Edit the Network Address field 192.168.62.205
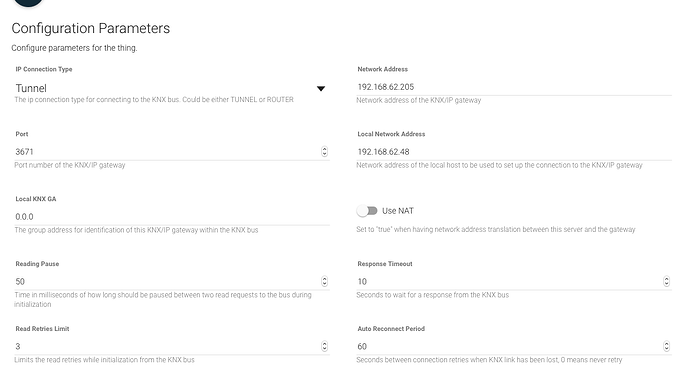The image size is (690, 366). coord(514,87)
